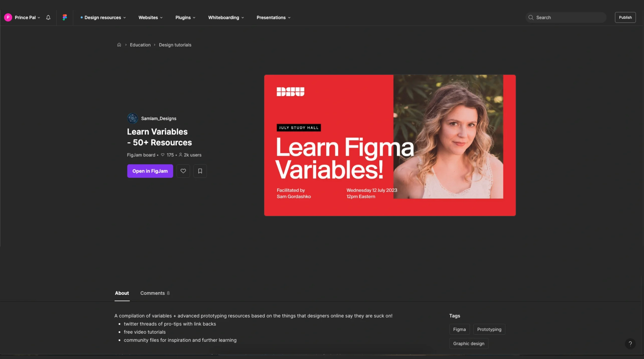The image size is (644, 359).
Task: Click the Samlam_Designs author avatar
Action: [133, 118]
